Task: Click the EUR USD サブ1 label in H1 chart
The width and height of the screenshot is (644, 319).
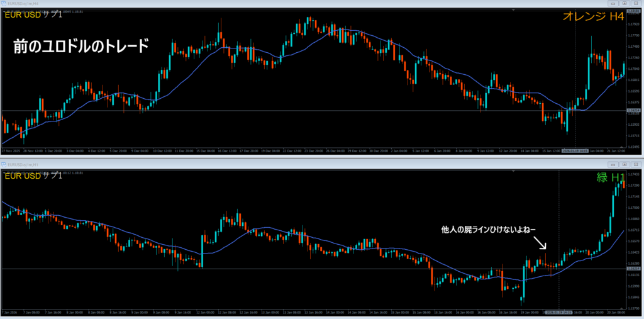Action: [x=33, y=176]
